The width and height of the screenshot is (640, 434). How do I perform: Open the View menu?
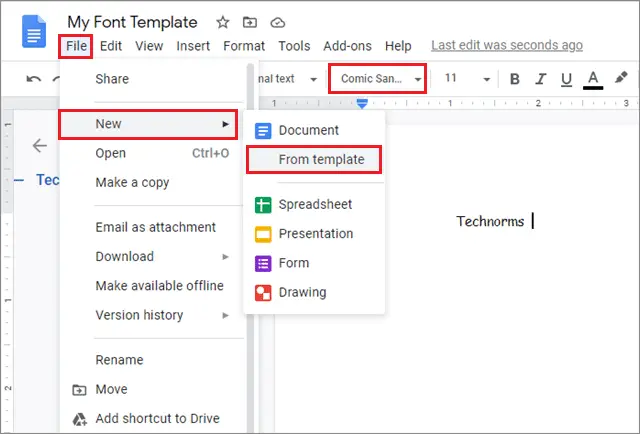149,46
